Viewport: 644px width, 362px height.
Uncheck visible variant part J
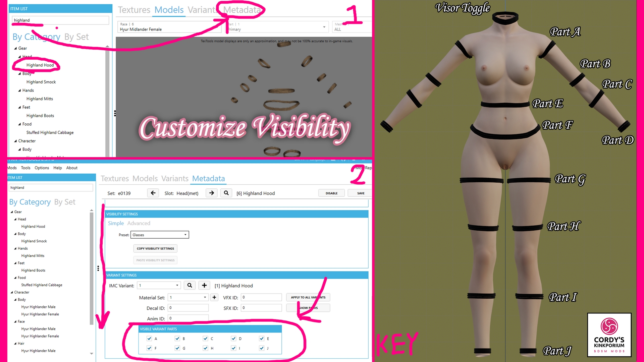262,348
